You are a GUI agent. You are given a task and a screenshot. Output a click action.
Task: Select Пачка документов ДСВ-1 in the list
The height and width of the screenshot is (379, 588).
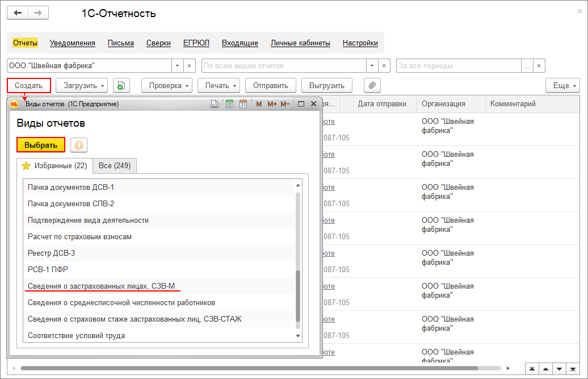[x=159, y=188]
